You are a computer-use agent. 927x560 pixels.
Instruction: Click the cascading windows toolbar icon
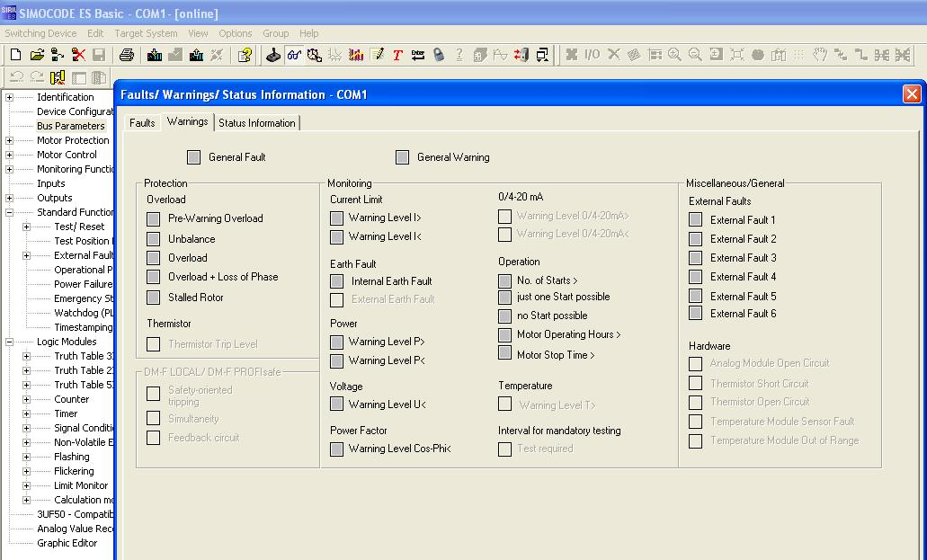pos(541,55)
